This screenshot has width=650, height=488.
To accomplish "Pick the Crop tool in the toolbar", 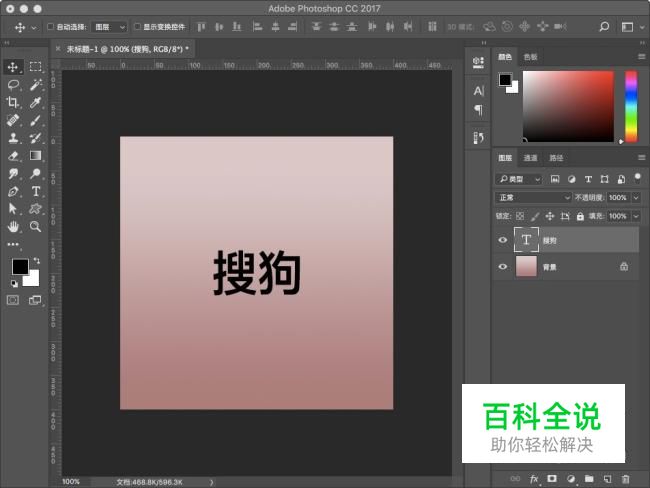I will 14,103.
